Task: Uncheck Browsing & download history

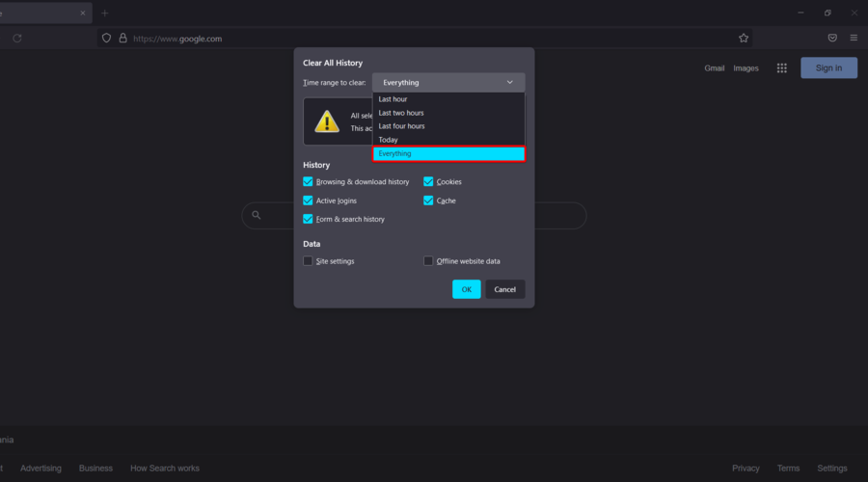Action: click(x=309, y=181)
